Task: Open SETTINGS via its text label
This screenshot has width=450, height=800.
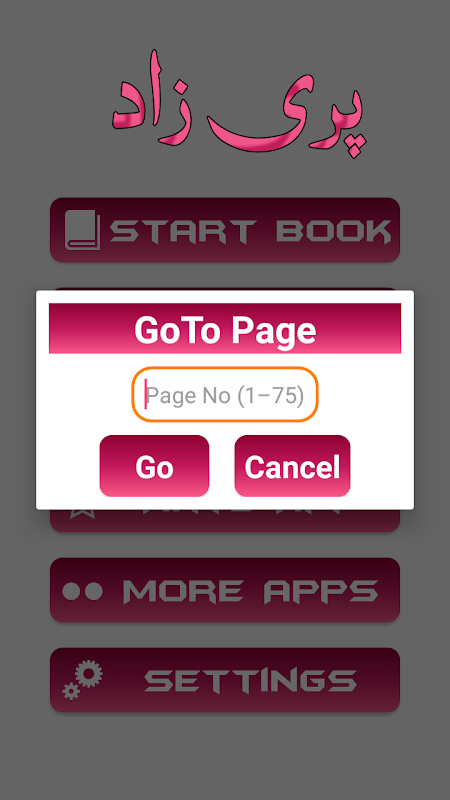Action: pos(251,681)
